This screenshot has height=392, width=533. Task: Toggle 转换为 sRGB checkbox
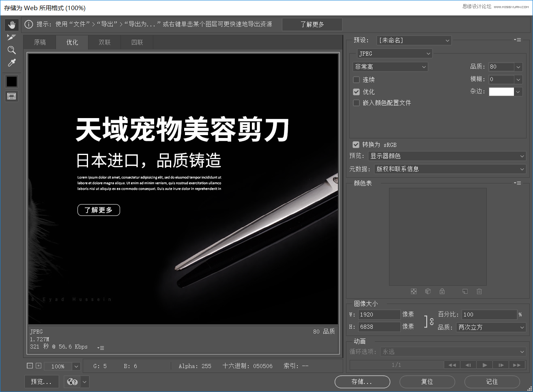[356, 144]
